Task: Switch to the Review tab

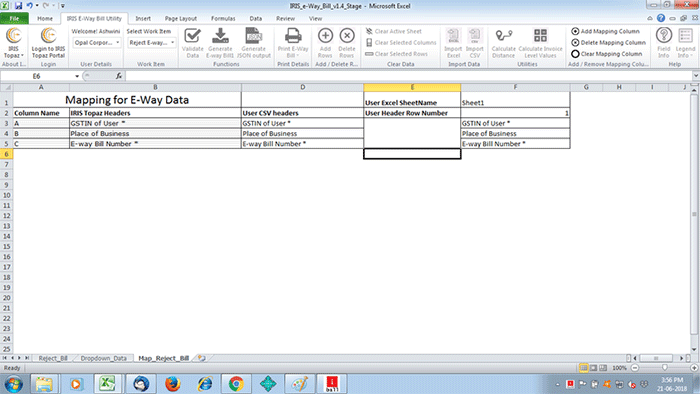Action: 285,18
